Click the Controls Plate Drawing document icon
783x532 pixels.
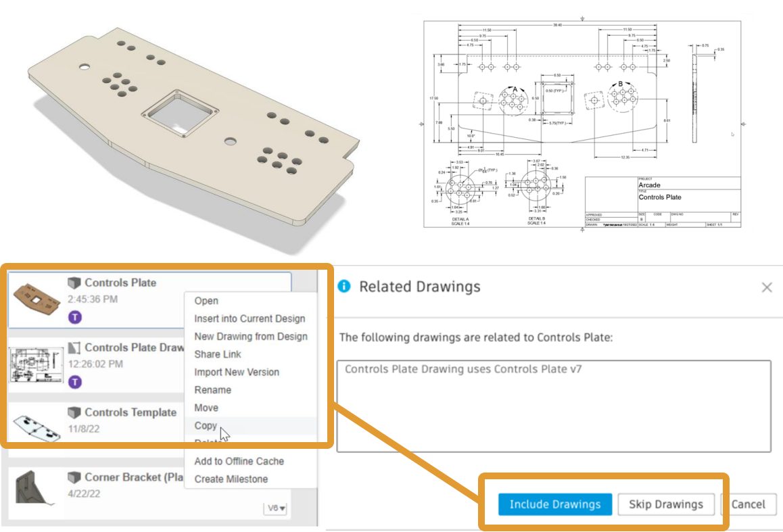click(x=74, y=348)
